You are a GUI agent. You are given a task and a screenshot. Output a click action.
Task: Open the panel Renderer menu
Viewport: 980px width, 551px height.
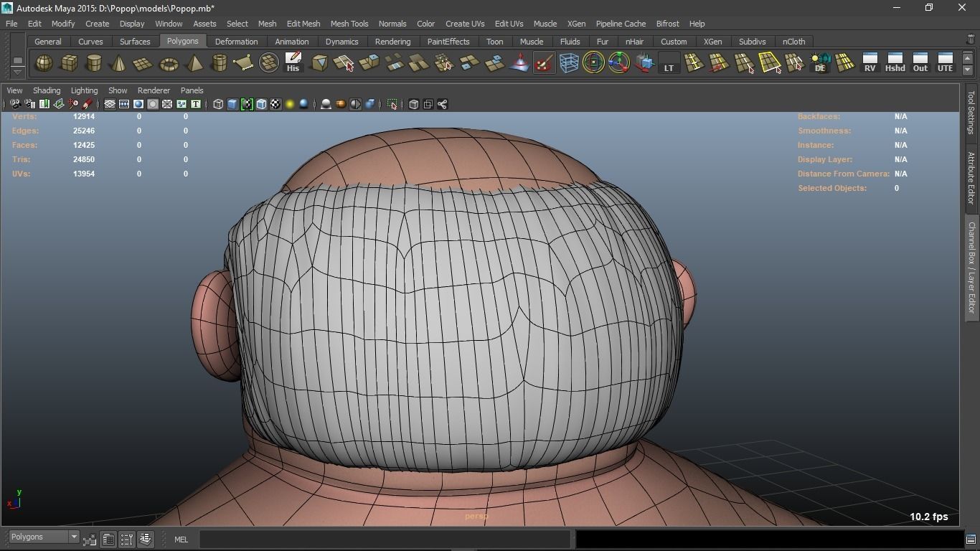[x=154, y=90]
